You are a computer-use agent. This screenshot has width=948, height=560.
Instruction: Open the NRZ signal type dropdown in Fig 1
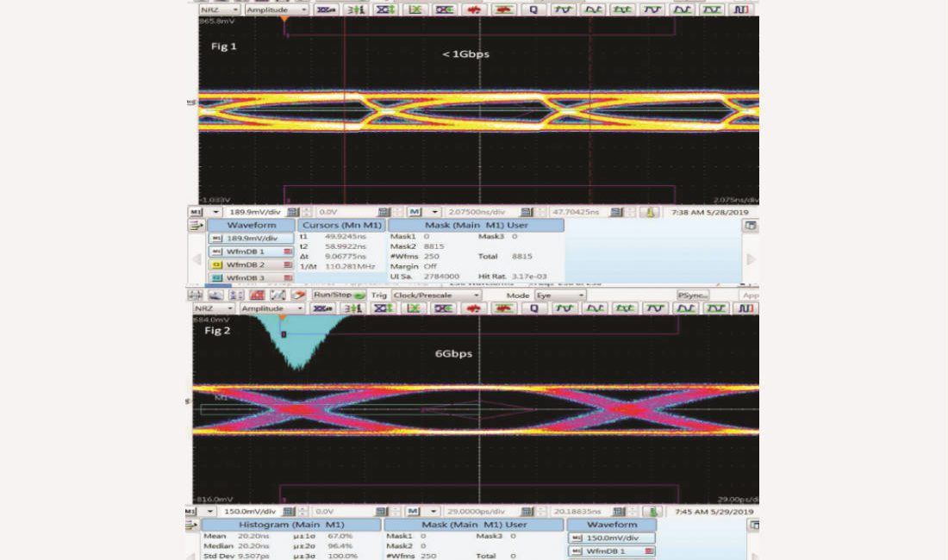220,9
